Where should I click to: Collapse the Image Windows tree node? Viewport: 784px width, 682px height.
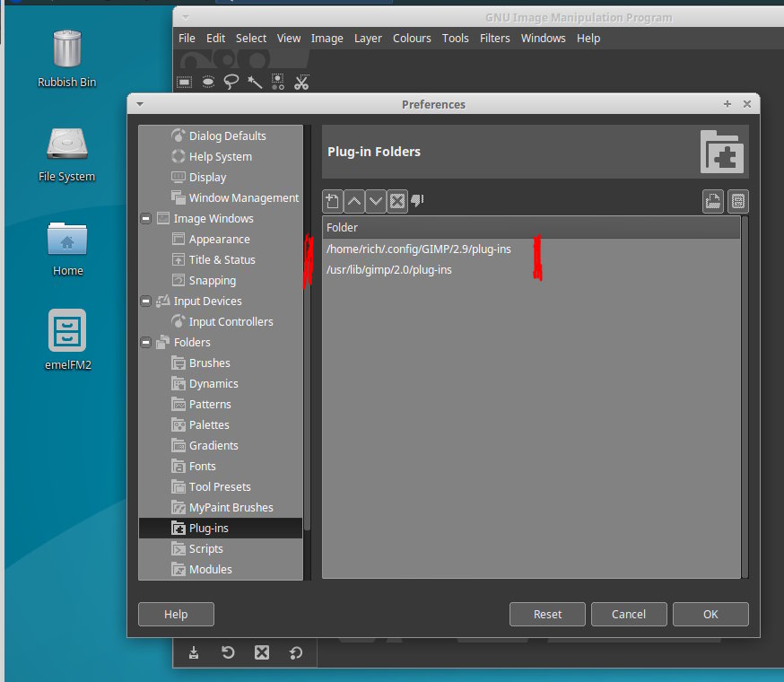point(146,219)
